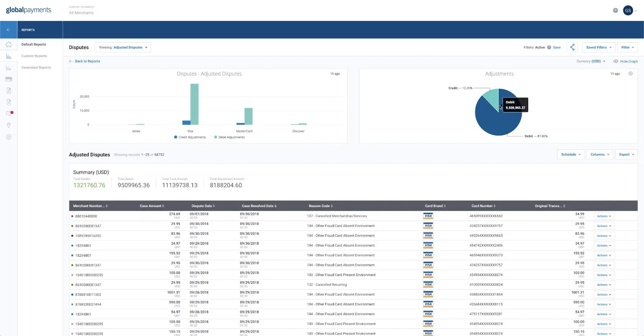Click merchant number 8788520007494
The width and height of the screenshot is (644, 336).
(88, 305)
